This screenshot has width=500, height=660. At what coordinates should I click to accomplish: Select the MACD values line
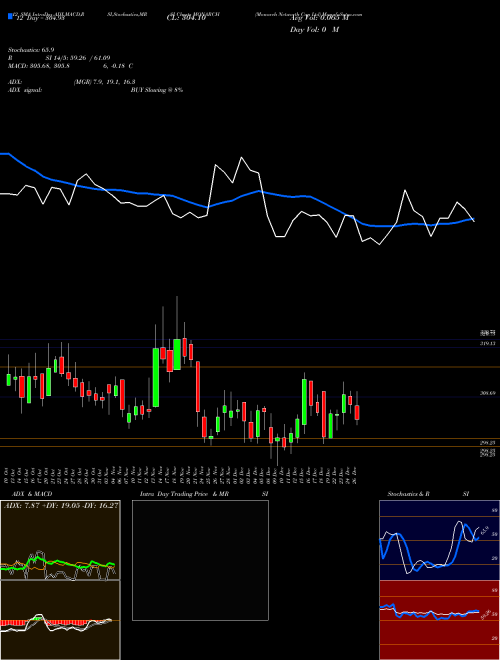71,66
